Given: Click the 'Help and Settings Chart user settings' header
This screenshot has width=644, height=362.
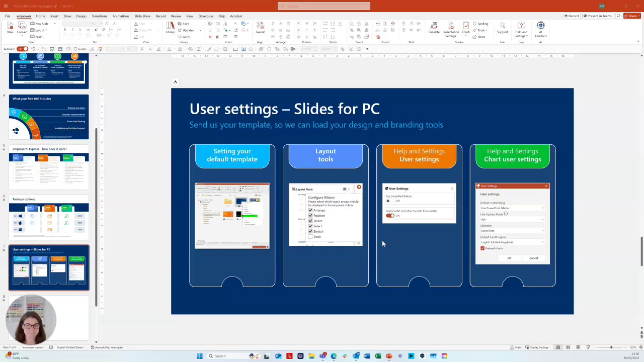Looking at the screenshot, I should pyautogui.click(x=513, y=155).
